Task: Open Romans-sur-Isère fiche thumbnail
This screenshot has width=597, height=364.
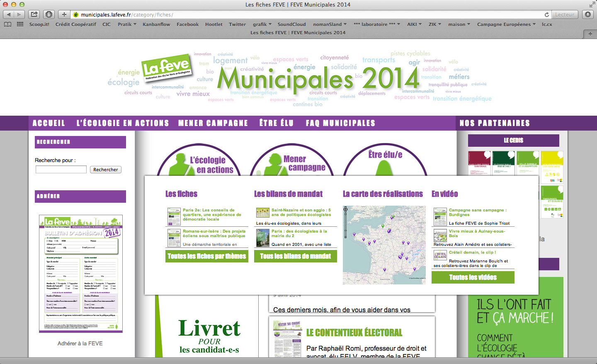Action: pos(174,238)
